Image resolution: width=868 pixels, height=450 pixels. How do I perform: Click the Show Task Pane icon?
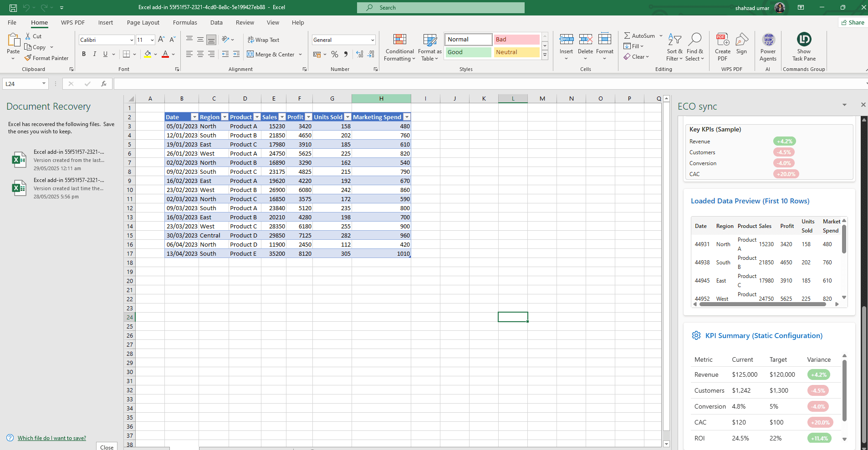pyautogui.click(x=804, y=39)
